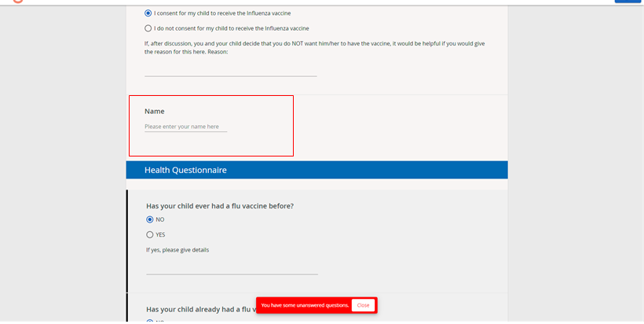Viewport: 644px width, 324px height.
Task: Focus the refusal Reason text field
Action: (230, 71)
